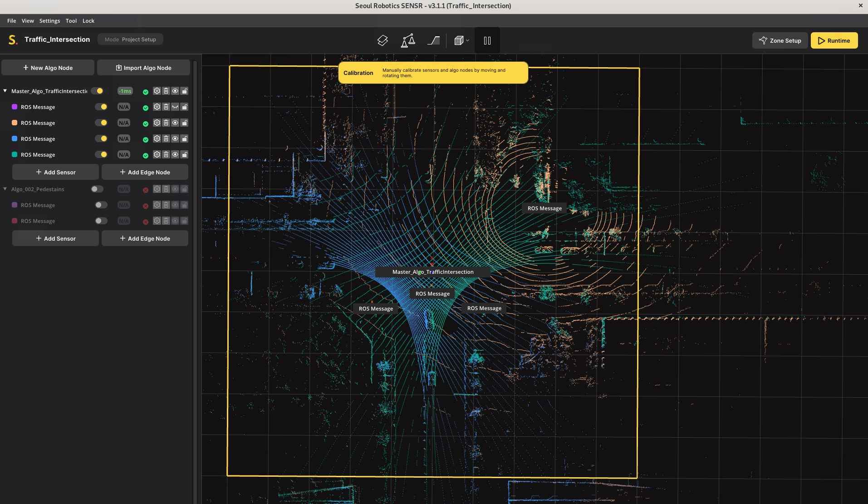The height and width of the screenshot is (504, 868).
Task: Hide Master_Algo_TrafficIntersection with its eye icon
Action: [x=175, y=91]
